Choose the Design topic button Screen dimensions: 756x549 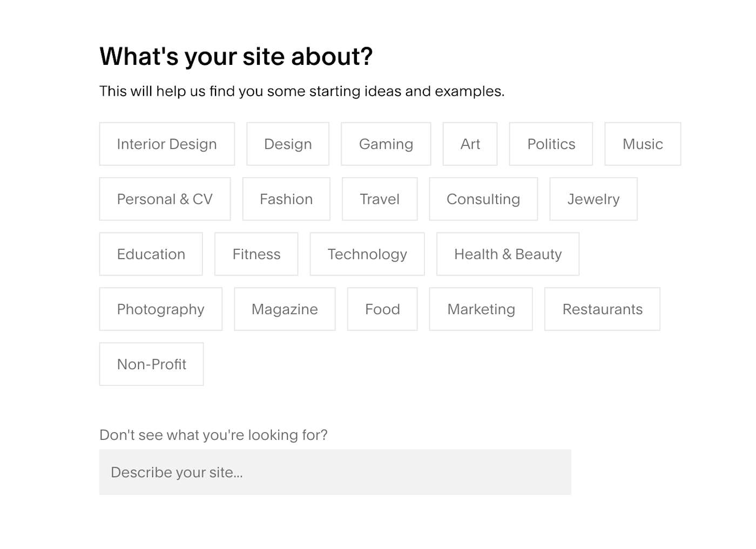tap(288, 144)
